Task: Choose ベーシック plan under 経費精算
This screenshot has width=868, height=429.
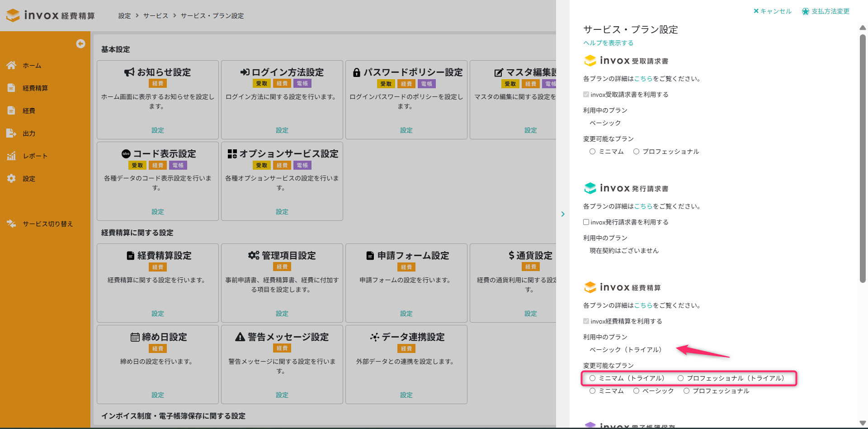Action: [x=636, y=391]
